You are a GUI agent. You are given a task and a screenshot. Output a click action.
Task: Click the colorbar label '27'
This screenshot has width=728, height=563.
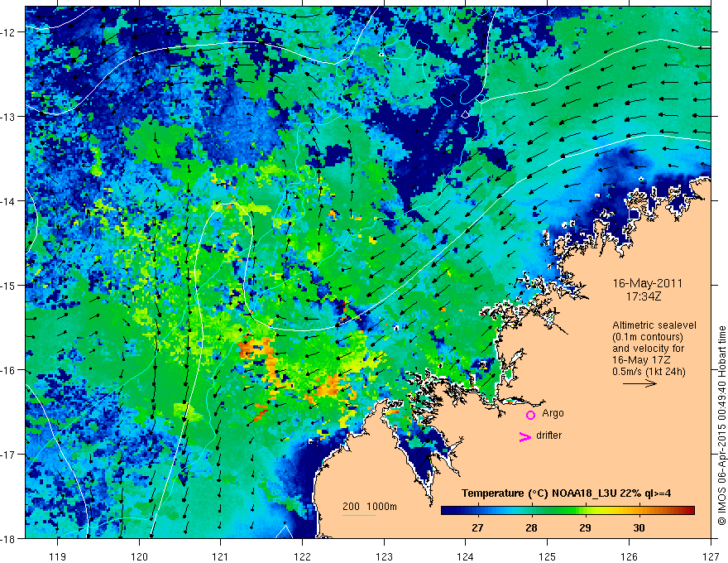pyautogui.click(x=477, y=527)
